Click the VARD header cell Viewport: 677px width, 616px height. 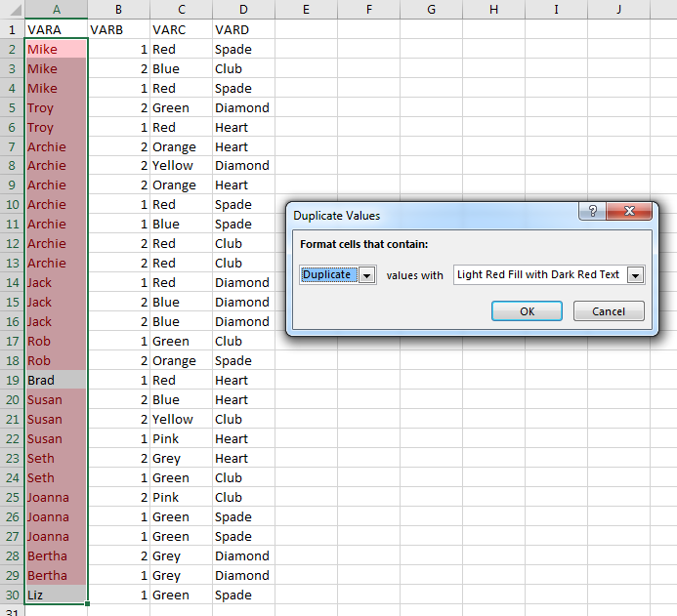243,29
